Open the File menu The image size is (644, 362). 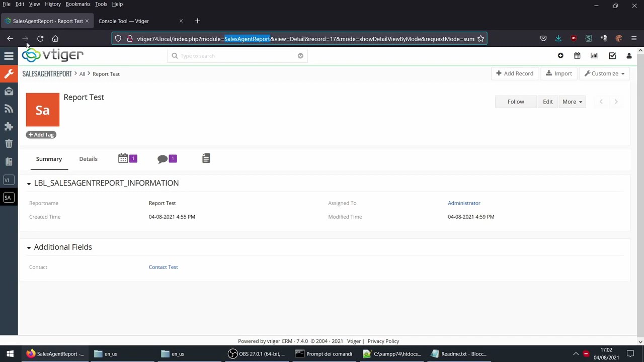click(x=7, y=4)
